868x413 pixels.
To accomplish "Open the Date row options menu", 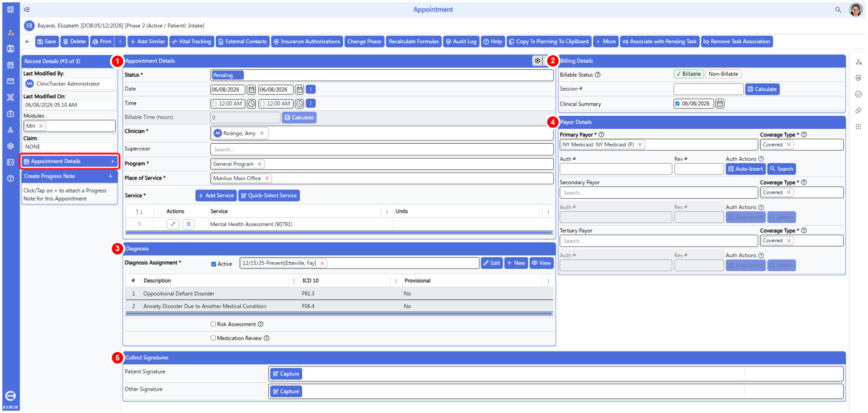I will (311, 89).
